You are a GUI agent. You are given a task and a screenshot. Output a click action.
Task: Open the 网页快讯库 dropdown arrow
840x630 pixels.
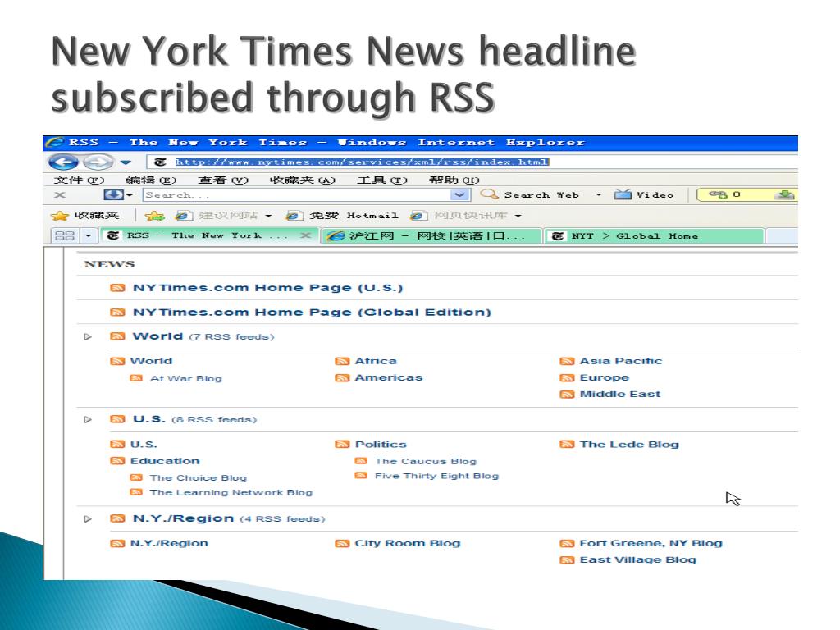518,216
